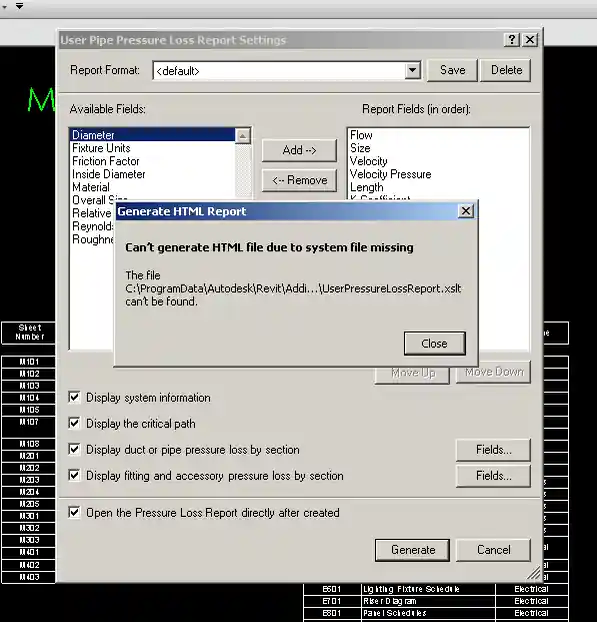Toggle Display system information checkbox
The image size is (597, 622).
pos(74,397)
